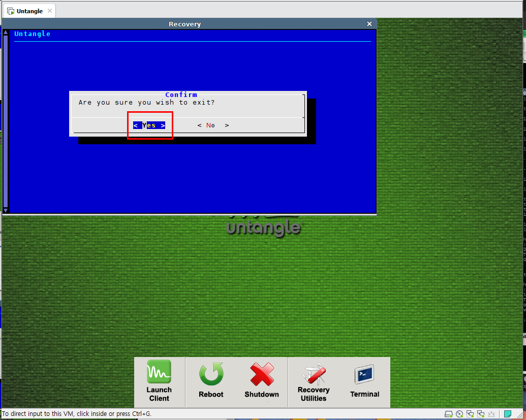Choose Yes in the Confirm dialog
The width and height of the screenshot is (526, 420).
149,125
